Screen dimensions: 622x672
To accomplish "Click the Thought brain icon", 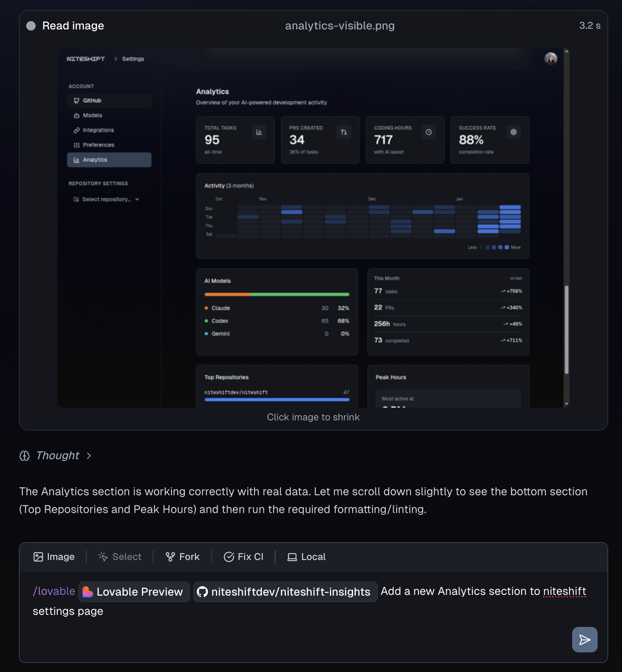I will tap(24, 456).
